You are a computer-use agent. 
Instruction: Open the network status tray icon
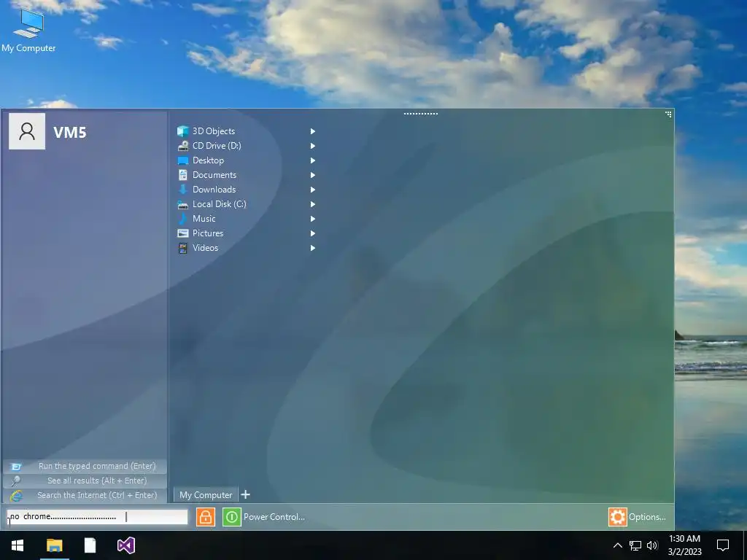[635, 545]
